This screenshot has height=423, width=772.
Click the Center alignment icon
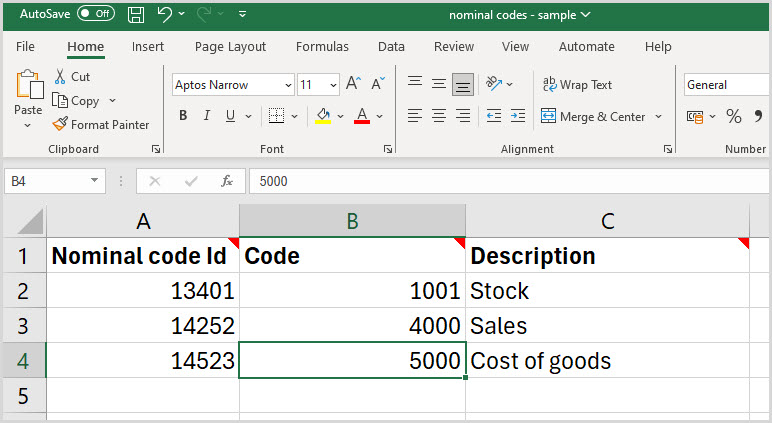tap(439, 116)
